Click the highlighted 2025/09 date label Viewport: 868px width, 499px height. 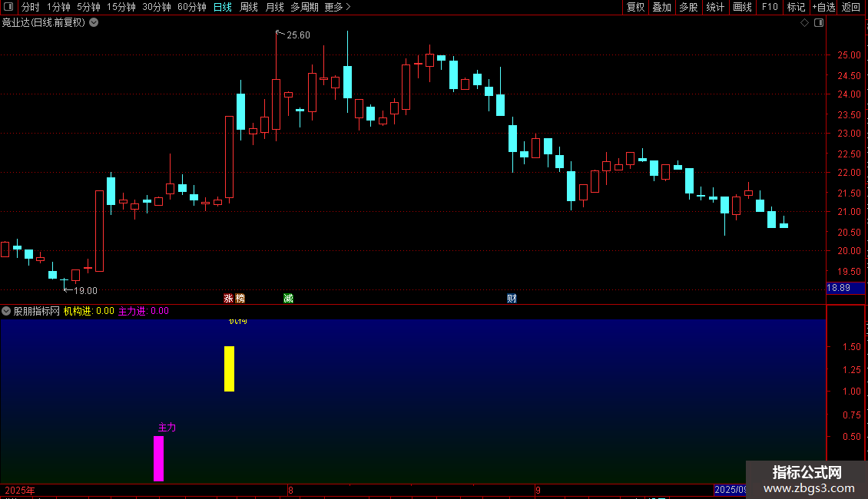731,490
